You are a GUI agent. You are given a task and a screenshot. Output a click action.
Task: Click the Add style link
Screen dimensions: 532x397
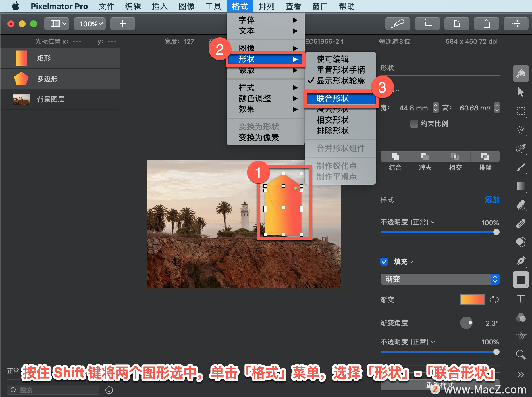492,200
